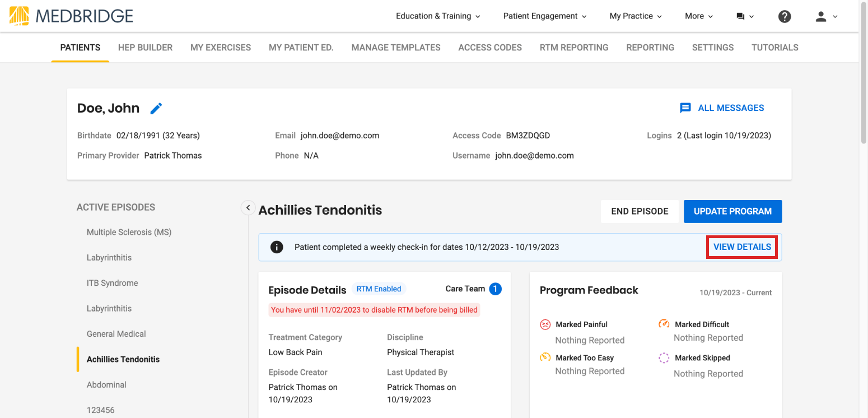Click the Logins last login text
The image size is (868, 418).
click(724, 136)
